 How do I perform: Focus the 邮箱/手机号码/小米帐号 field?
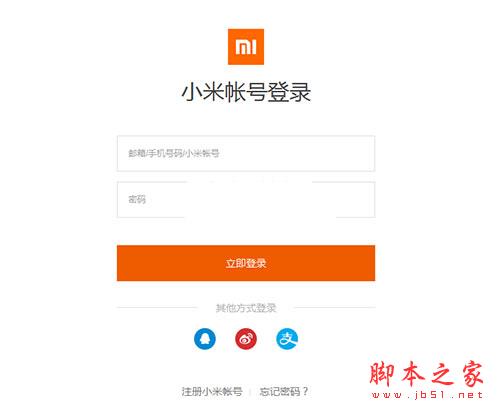(x=246, y=153)
